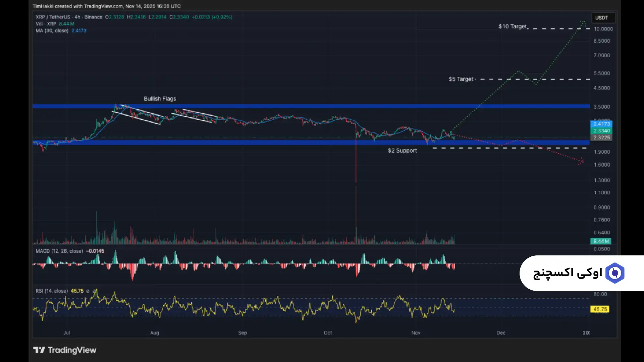Click the Bullish Flags text annotation
The width and height of the screenshot is (644, 362).
[160, 99]
